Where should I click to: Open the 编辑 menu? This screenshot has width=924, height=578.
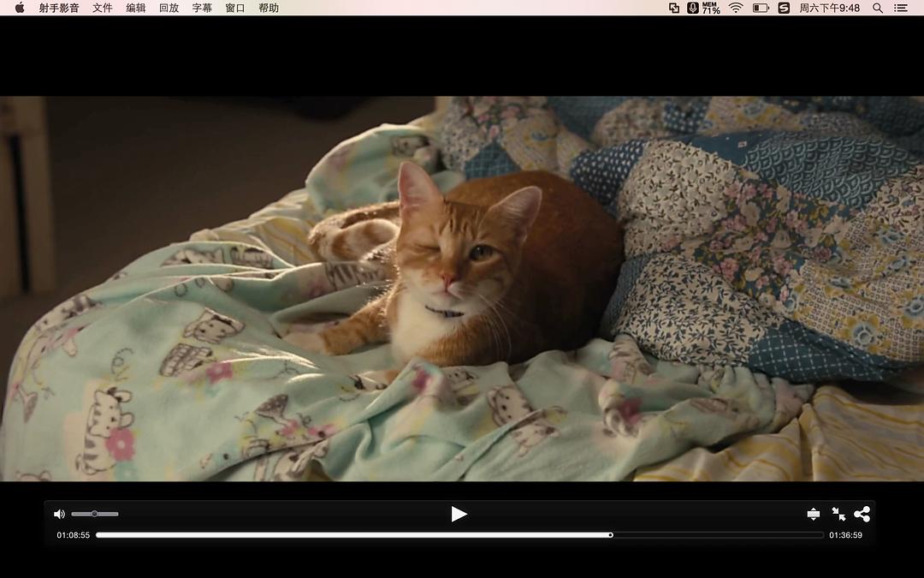click(x=135, y=8)
